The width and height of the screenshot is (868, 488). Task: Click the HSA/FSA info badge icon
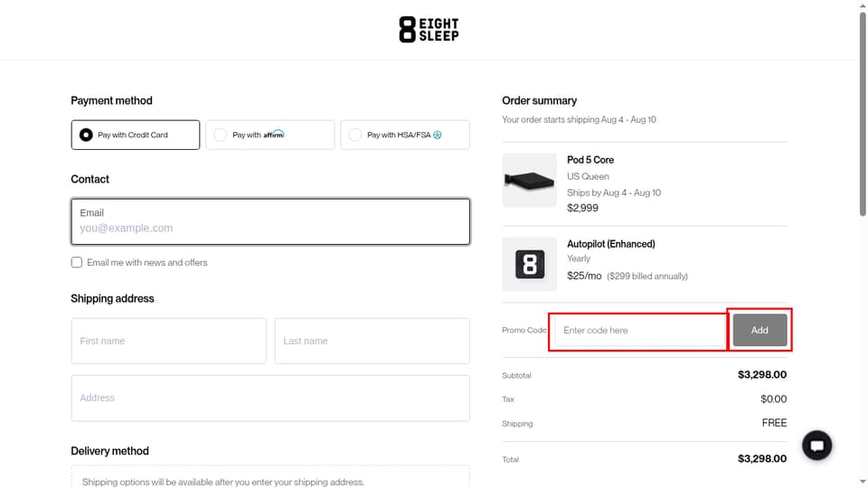tap(438, 135)
